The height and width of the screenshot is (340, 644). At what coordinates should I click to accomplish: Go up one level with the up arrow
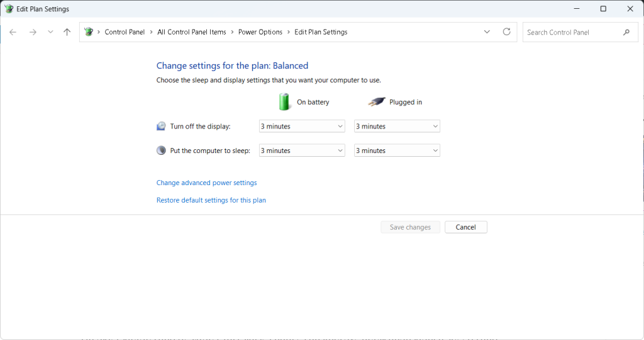[x=67, y=32]
